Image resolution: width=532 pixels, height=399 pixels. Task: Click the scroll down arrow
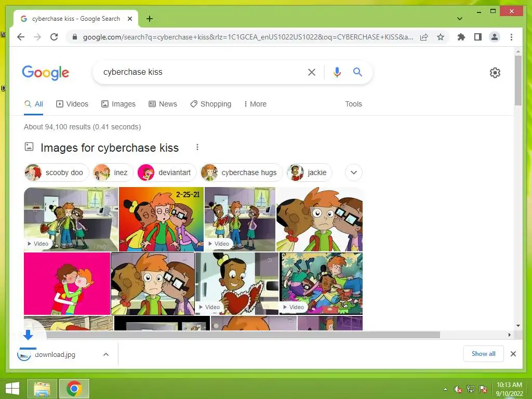(x=518, y=326)
